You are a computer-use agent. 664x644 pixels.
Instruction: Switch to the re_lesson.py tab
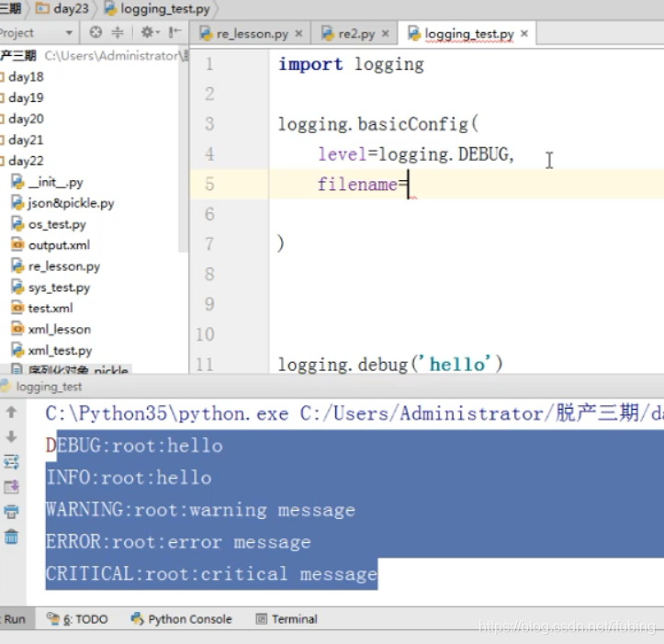click(252, 34)
